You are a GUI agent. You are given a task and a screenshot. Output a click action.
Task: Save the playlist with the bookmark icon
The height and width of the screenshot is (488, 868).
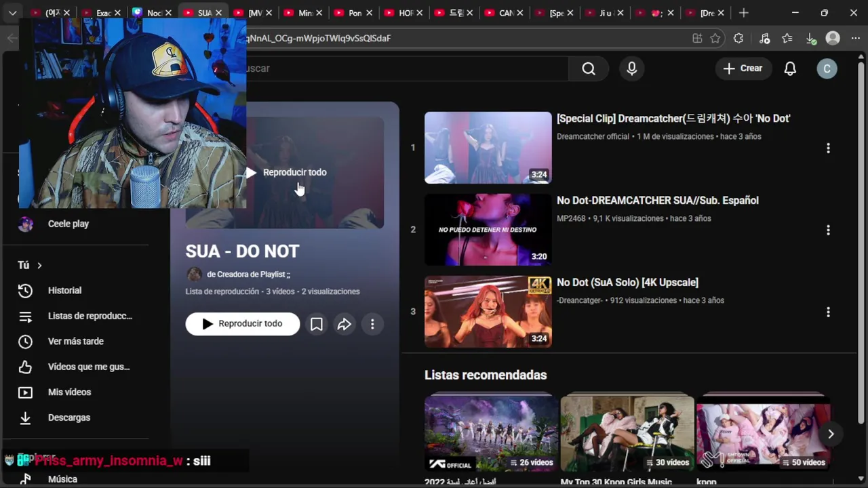(316, 324)
